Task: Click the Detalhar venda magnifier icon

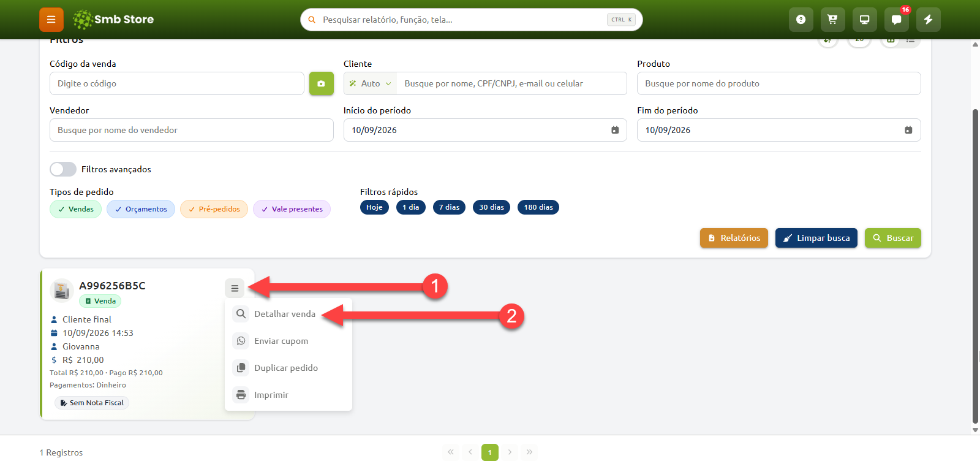Action: click(241, 314)
